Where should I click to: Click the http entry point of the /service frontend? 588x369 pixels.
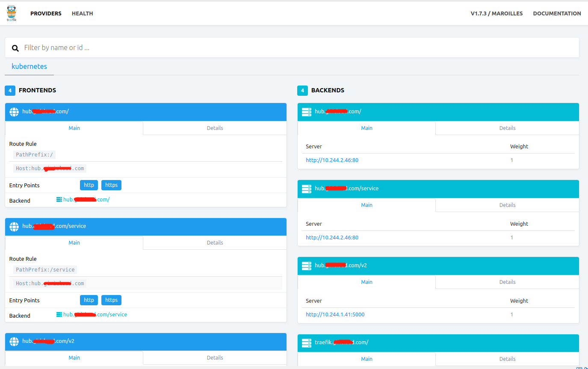click(x=89, y=300)
